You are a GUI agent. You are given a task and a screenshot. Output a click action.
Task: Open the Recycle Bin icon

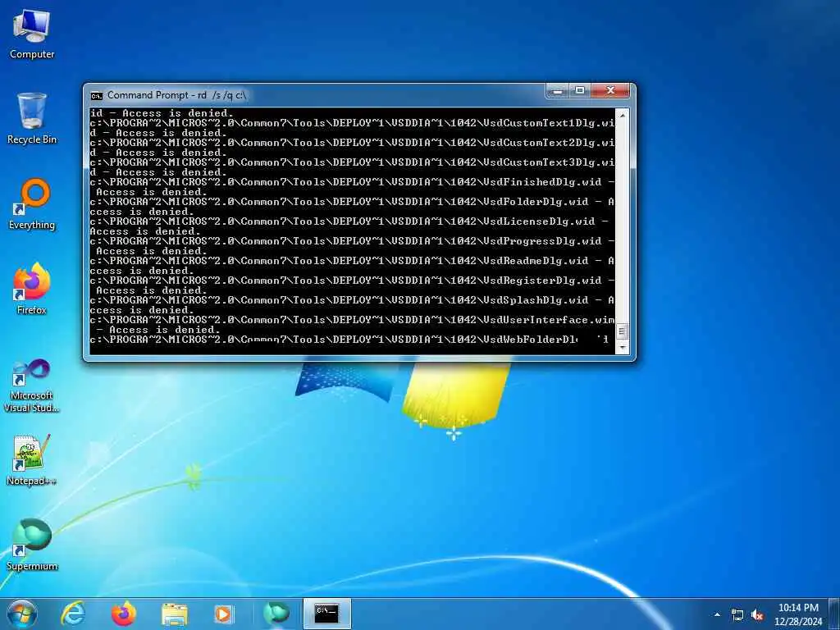[32, 118]
